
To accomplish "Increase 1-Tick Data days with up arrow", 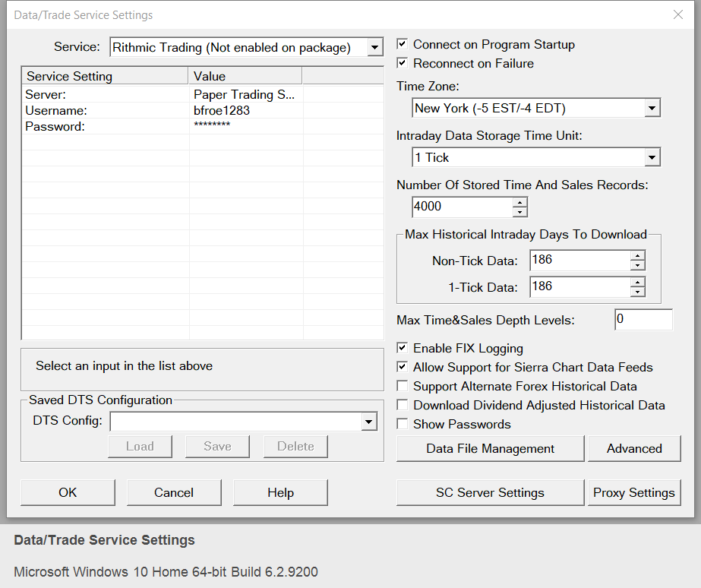I will coord(637,282).
